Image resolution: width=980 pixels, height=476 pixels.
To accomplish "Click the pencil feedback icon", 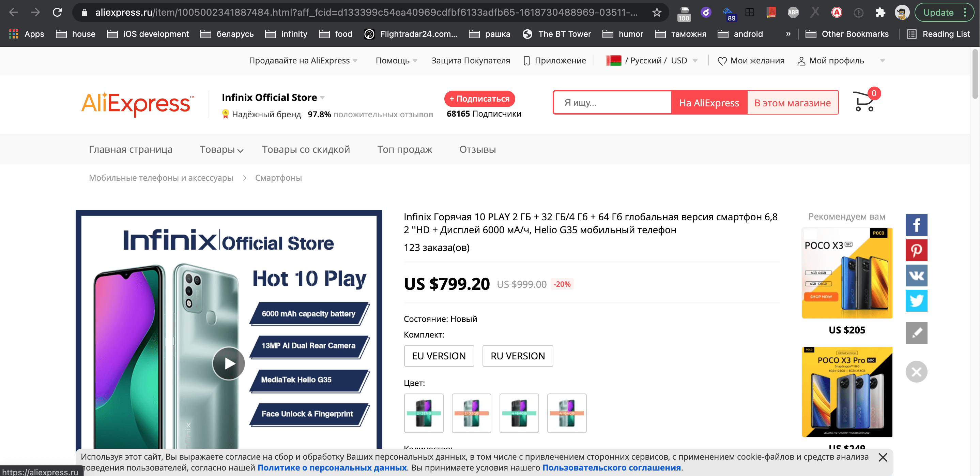I will point(916,333).
